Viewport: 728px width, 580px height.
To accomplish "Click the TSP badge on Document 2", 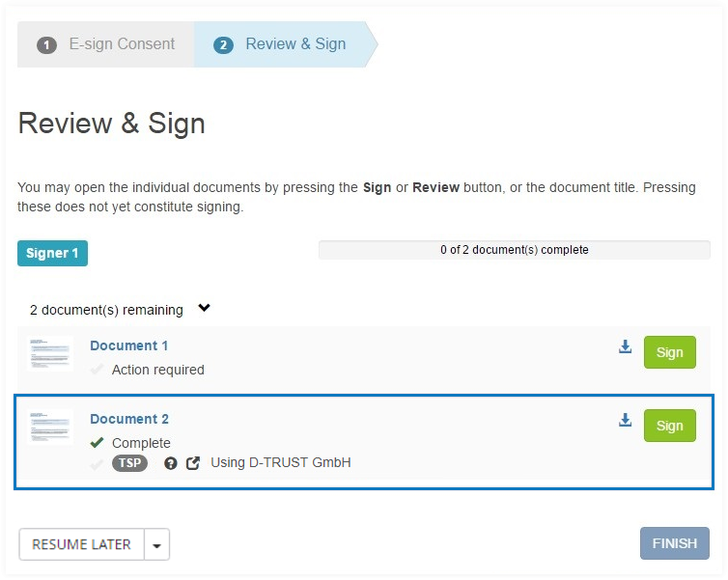I will coord(129,463).
